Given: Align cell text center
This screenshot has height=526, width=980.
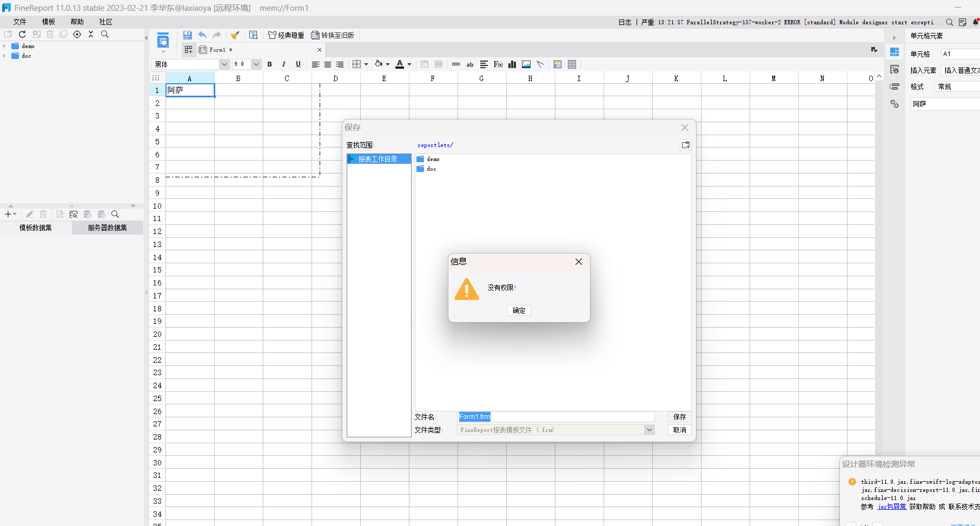Looking at the screenshot, I should [x=327, y=64].
